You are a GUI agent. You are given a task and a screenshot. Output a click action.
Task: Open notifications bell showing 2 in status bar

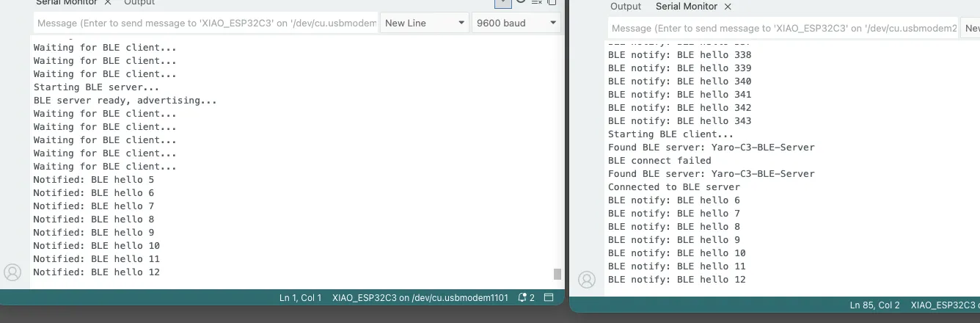pos(527,298)
